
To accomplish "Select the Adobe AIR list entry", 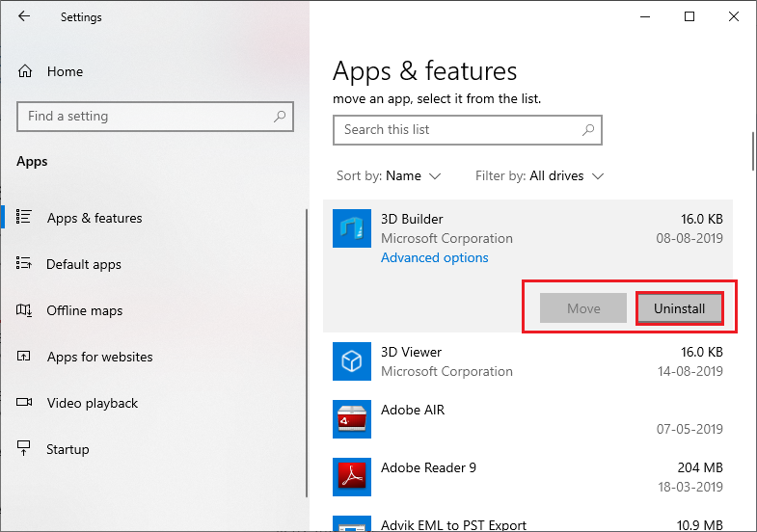I will click(x=527, y=419).
